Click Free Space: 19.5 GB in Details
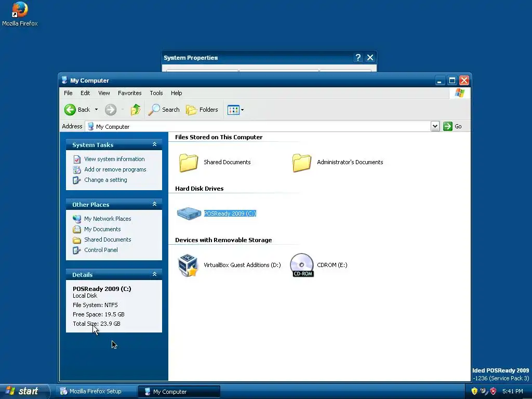Viewport: 532px width, 399px height. (x=98, y=314)
